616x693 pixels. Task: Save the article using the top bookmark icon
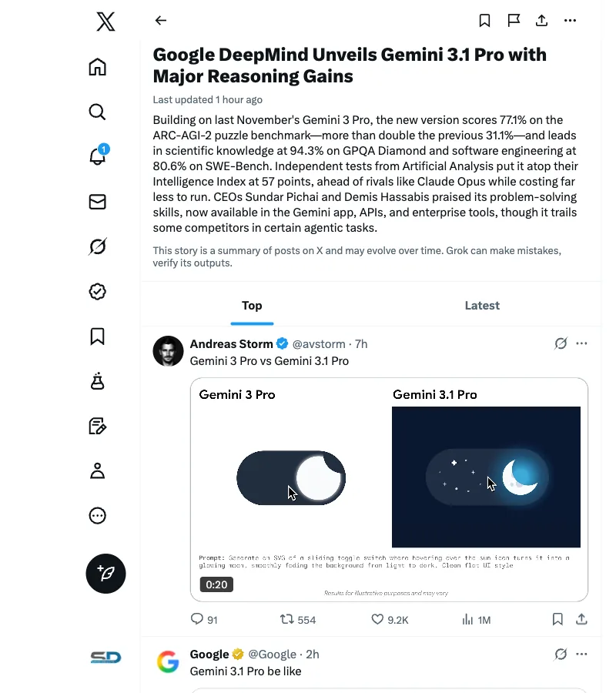pyautogui.click(x=484, y=21)
